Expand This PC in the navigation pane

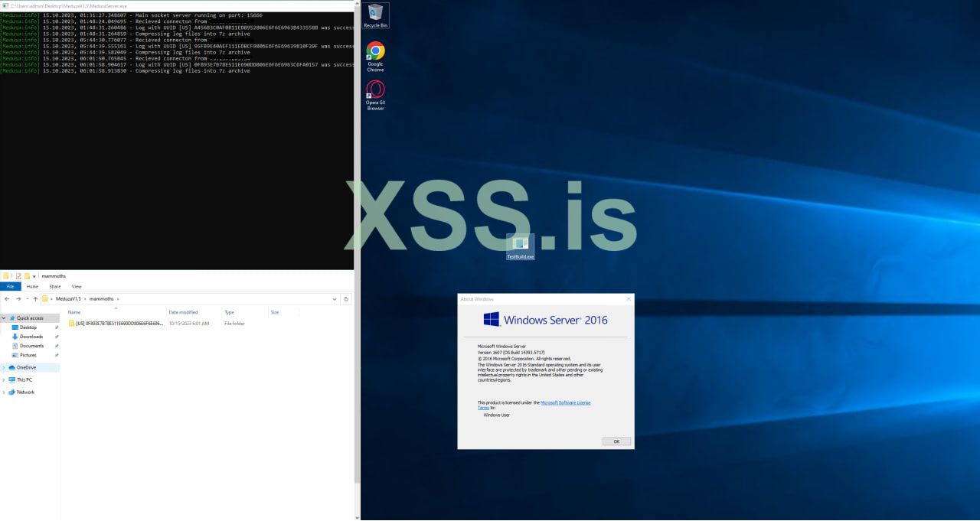click(4, 379)
